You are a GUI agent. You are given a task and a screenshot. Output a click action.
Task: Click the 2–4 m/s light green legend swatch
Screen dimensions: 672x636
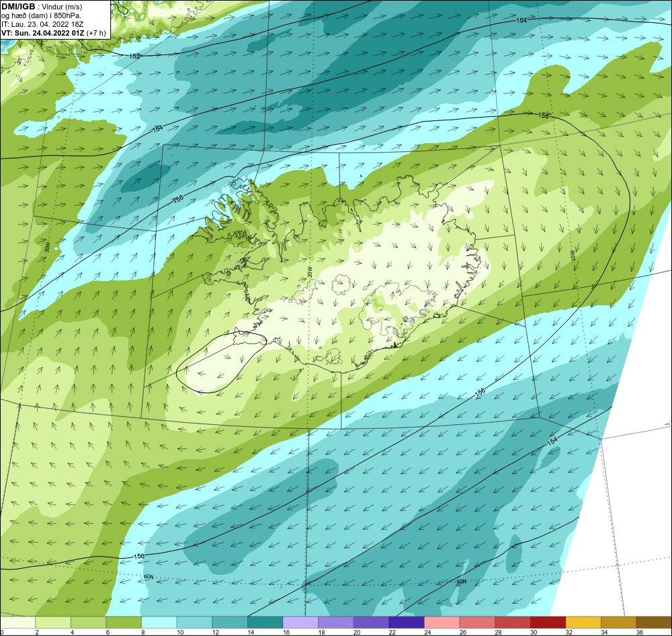click(x=53, y=623)
